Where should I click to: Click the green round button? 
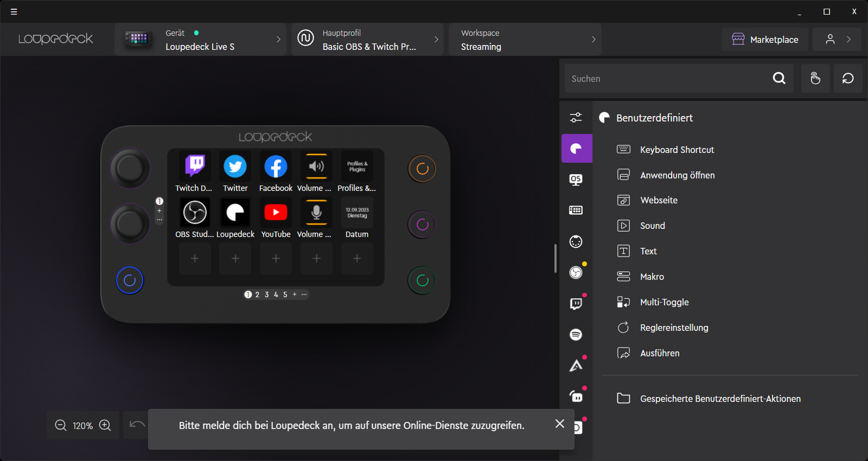422,280
